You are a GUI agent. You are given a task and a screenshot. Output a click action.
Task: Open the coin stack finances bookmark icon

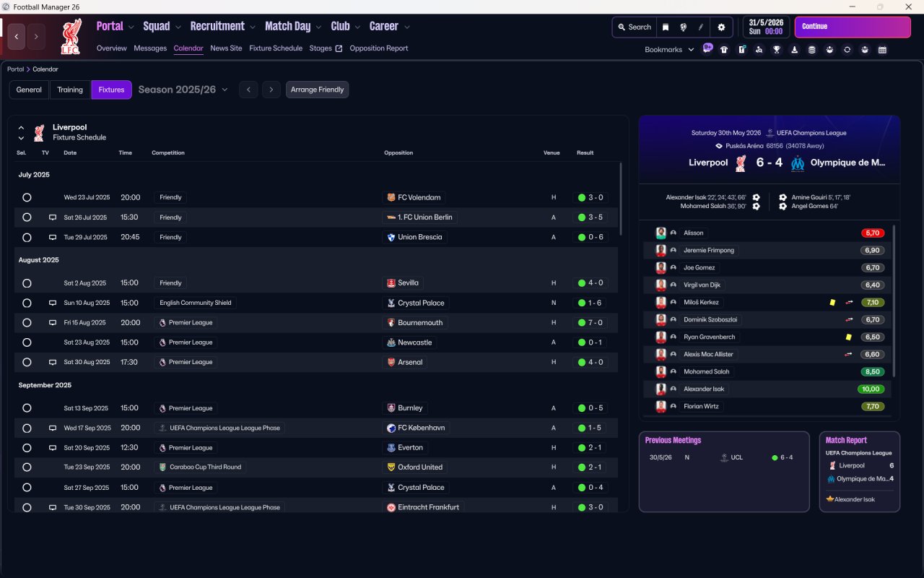(x=812, y=50)
